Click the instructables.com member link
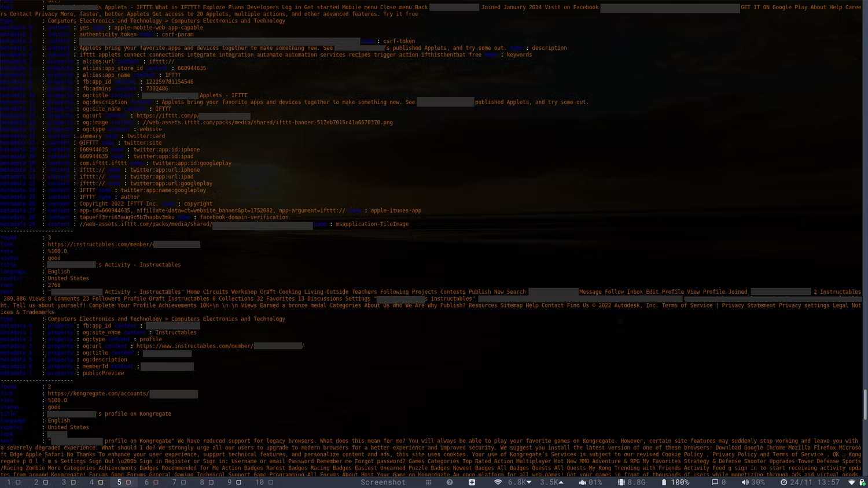This screenshot has width=868, height=488. coord(124,245)
